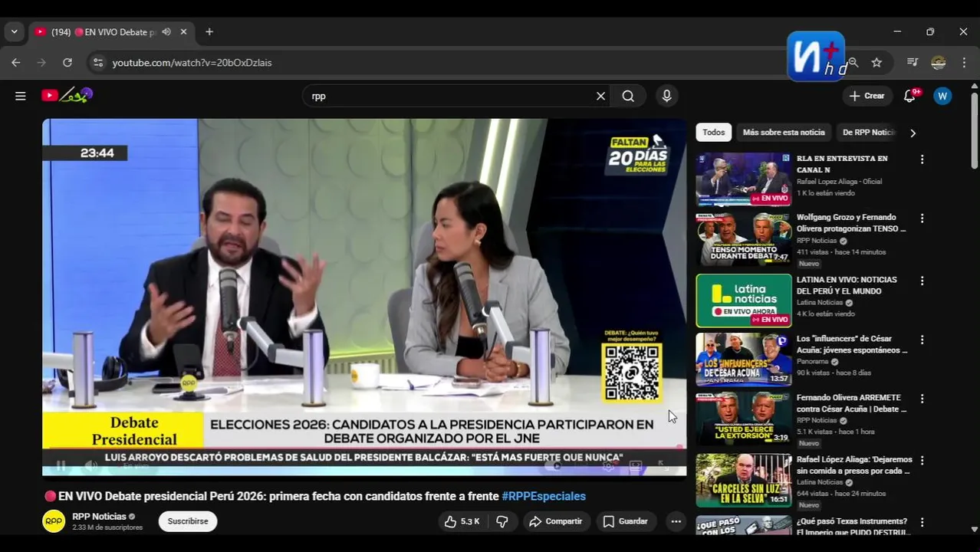The image size is (980, 552).
Task: Open options for RLA EN ENTREVISTA video
Action: tap(922, 159)
